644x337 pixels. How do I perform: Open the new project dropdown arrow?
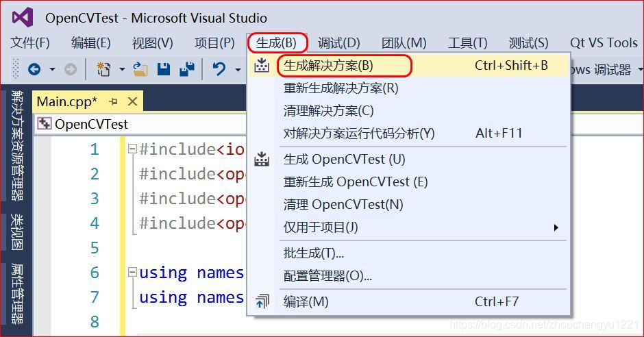pos(122,69)
